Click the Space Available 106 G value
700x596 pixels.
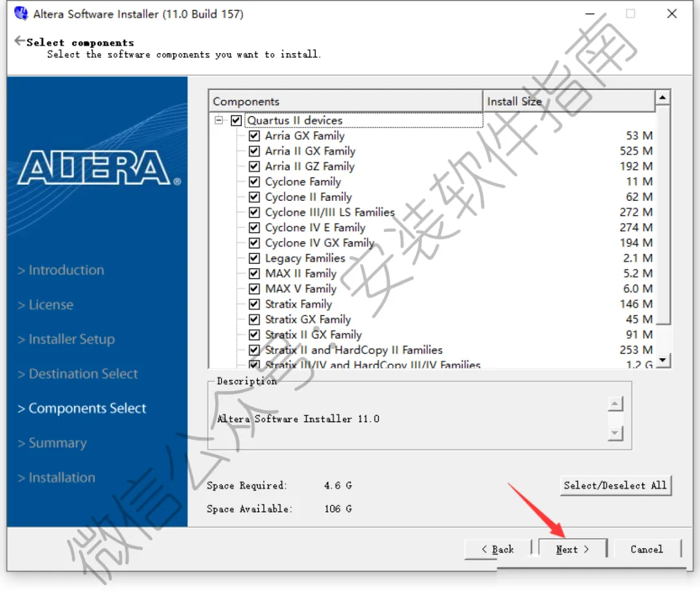pyautogui.click(x=338, y=509)
